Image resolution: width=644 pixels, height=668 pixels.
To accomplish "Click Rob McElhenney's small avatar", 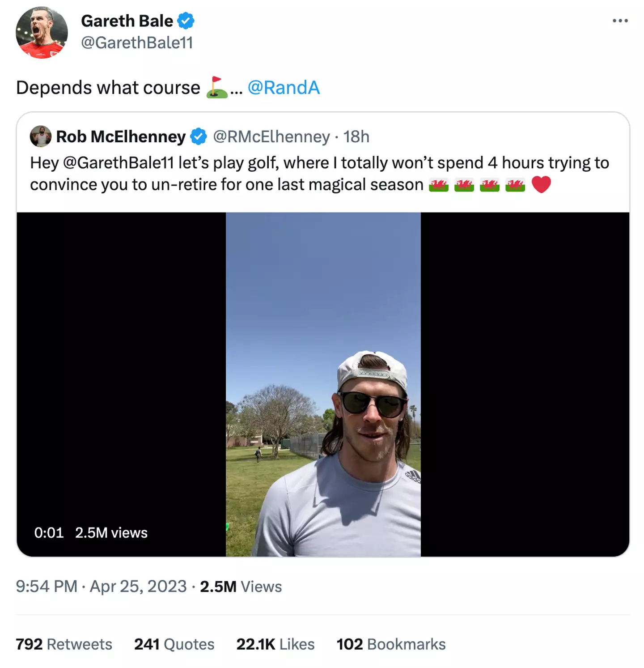I will (41, 136).
